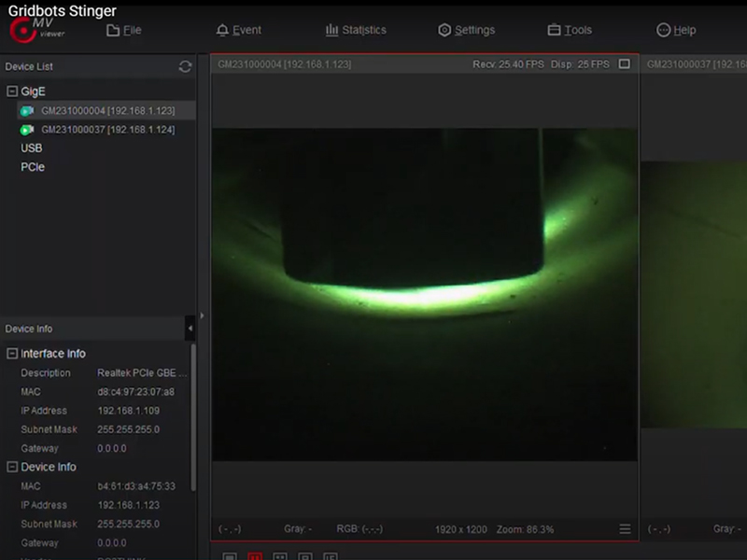Collapse the Interface Info section
Viewport: 747px width, 560px height.
pos(12,354)
